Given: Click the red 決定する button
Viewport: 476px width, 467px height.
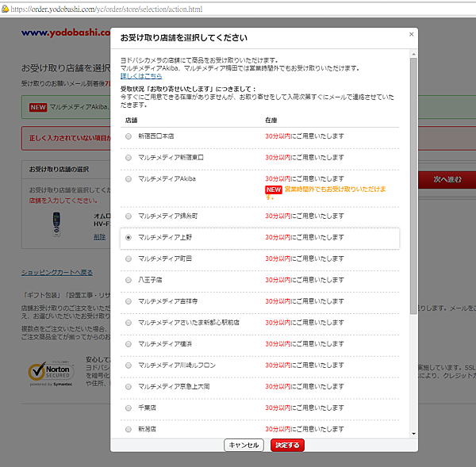Looking at the screenshot, I should (287, 445).
